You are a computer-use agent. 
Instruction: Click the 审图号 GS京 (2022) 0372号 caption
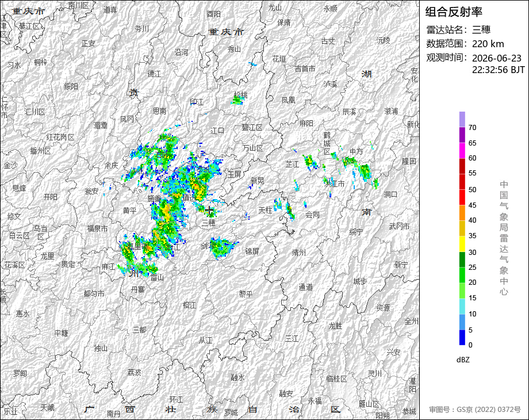pos(475,410)
